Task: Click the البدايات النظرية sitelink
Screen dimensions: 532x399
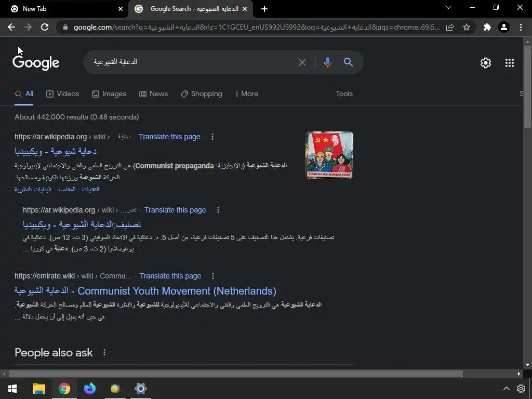Action: pos(33,189)
